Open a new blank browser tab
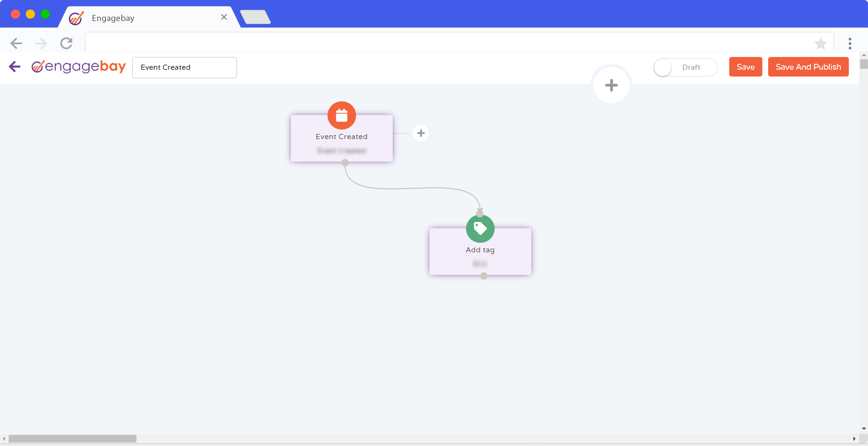Screen dimensions: 868x446 255,17
